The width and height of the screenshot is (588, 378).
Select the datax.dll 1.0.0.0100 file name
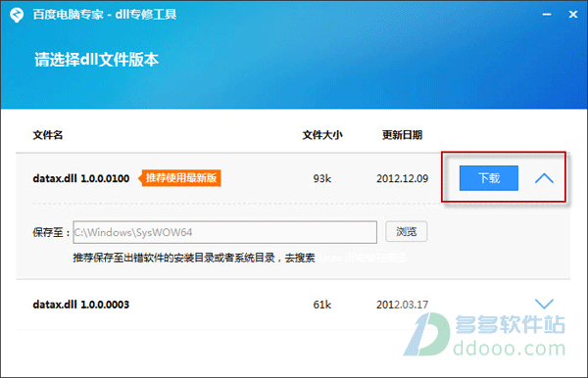pos(81,178)
